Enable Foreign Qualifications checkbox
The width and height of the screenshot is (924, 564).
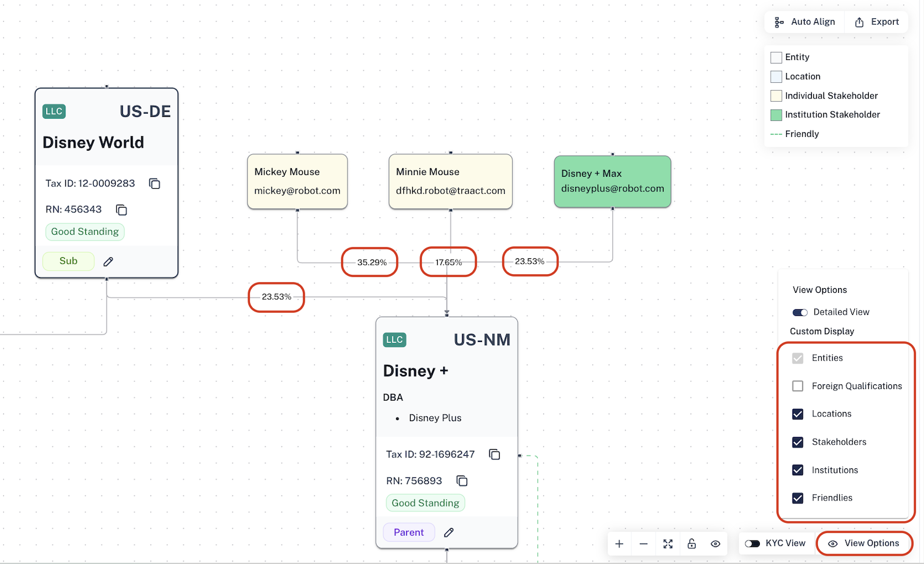coord(798,386)
